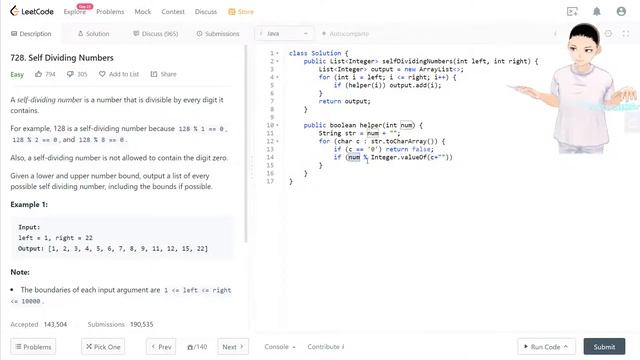Click the reset code icon
This screenshot has width=640, height=360.
tap(608, 33)
